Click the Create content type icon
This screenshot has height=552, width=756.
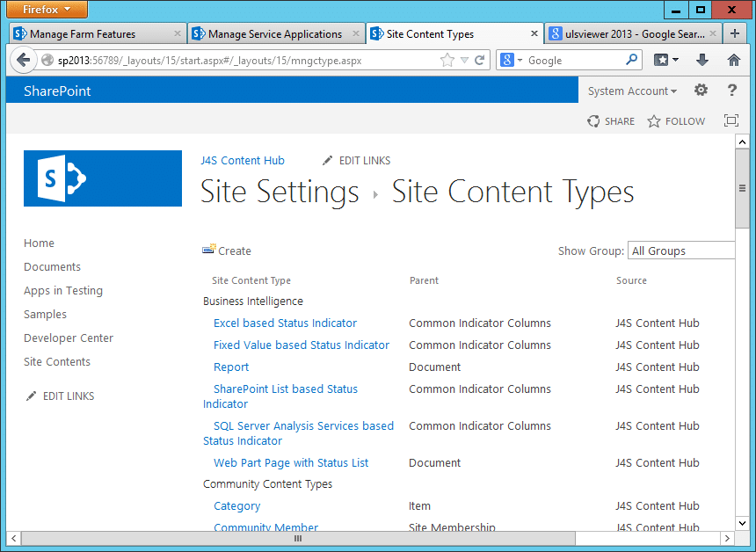click(208, 250)
